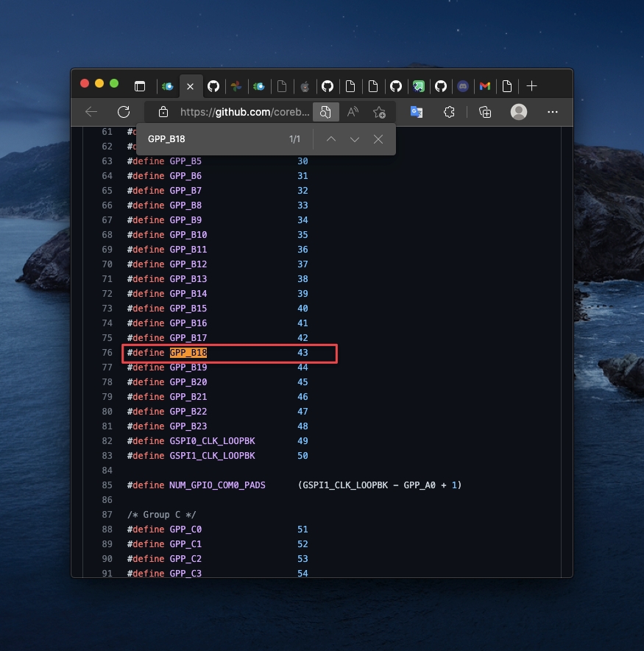Screen dimensions: 644x651
Task: Open the Collections panel
Action: click(485, 112)
